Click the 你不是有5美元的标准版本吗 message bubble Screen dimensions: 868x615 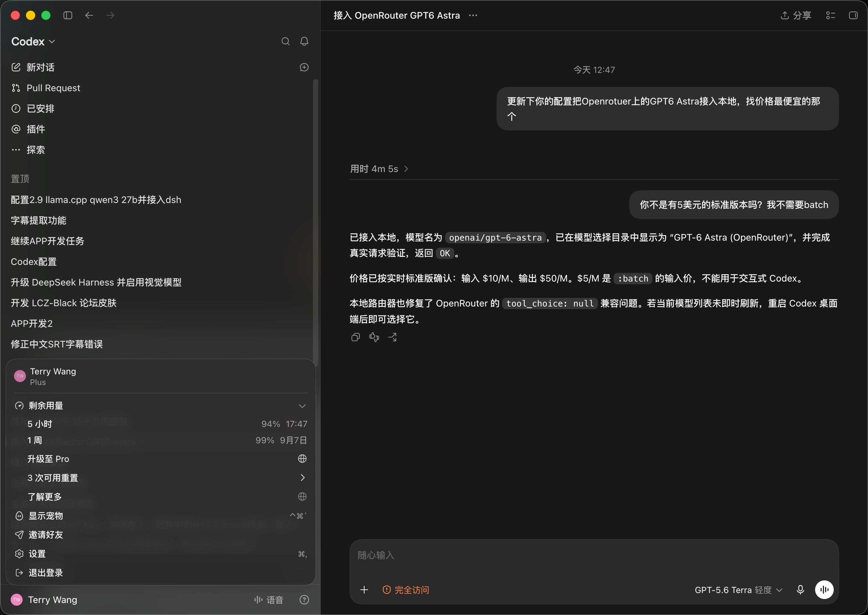(734, 204)
